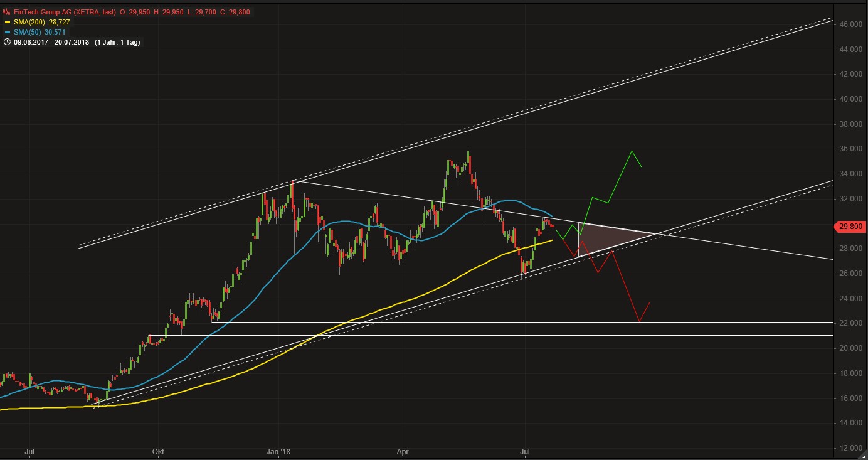Click the red current price tag 29,800
This screenshot has width=868, height=460.
pos(850,227)
